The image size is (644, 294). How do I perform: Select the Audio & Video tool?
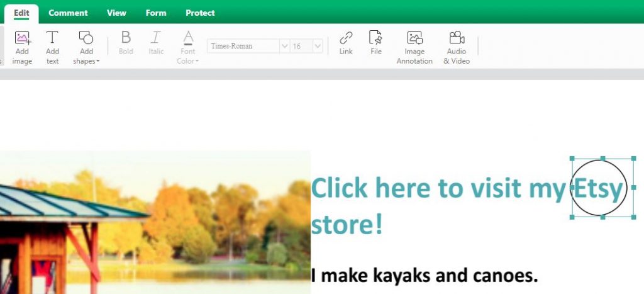pos(457,47)
